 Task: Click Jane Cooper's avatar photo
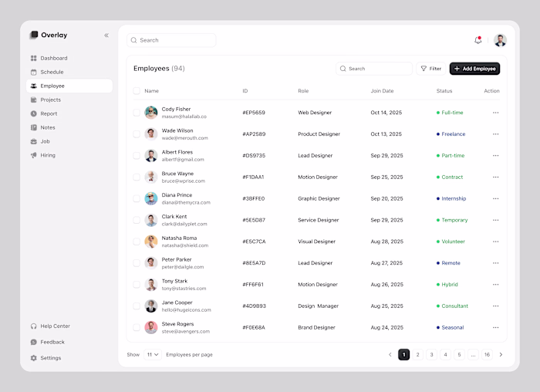pos(151,306)
